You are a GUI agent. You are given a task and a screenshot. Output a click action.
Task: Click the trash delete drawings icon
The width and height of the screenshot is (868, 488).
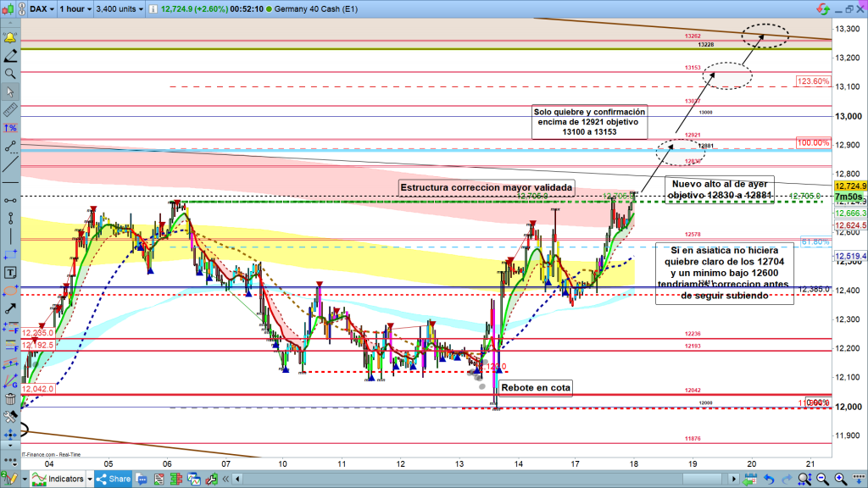point(10,399)
